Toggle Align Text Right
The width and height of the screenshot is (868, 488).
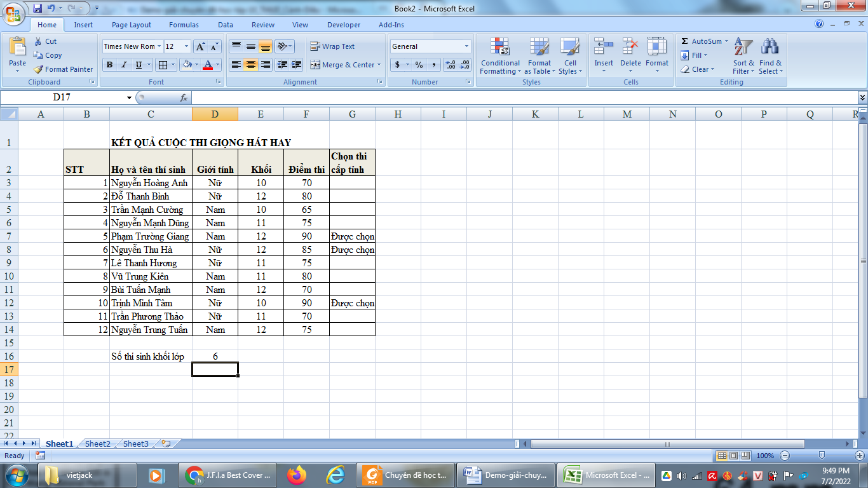tap(266, 65)
